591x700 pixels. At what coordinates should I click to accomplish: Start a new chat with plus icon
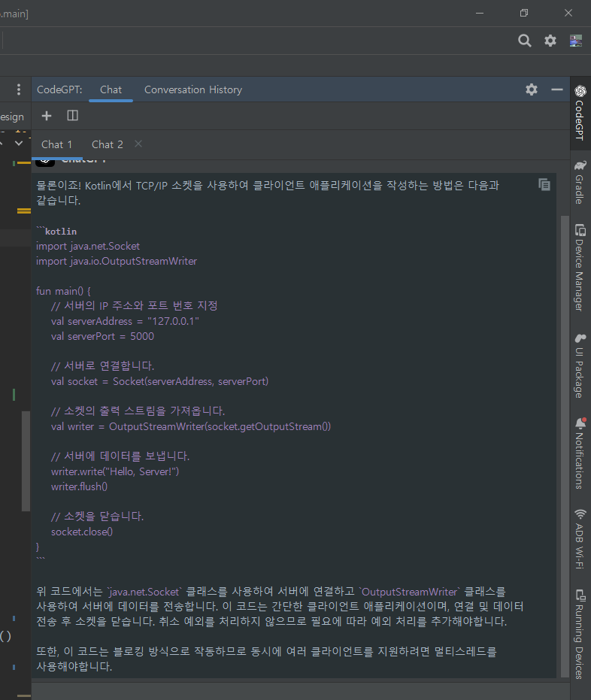point(47,116)
